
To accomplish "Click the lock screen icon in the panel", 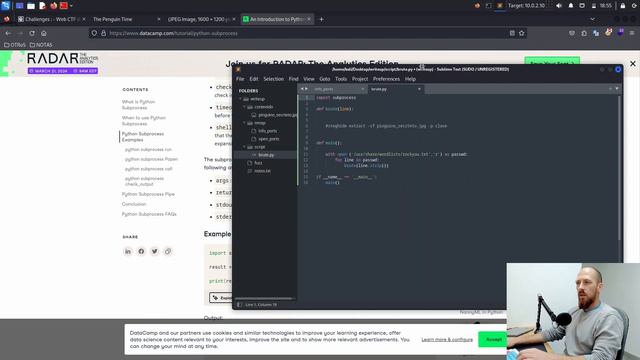I will pos(622,6).
